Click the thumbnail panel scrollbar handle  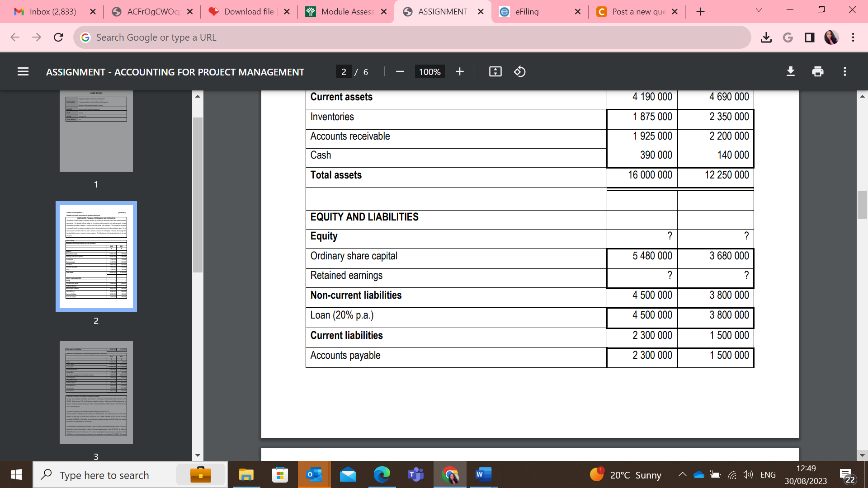pyautogui.click(x=198, y=194)
